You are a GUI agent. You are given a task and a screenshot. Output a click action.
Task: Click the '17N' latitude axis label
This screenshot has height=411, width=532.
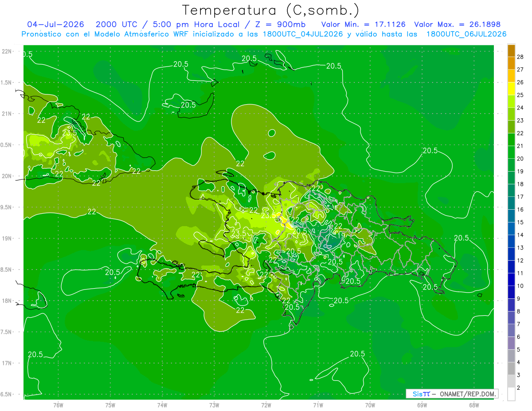tap(7, 363)
